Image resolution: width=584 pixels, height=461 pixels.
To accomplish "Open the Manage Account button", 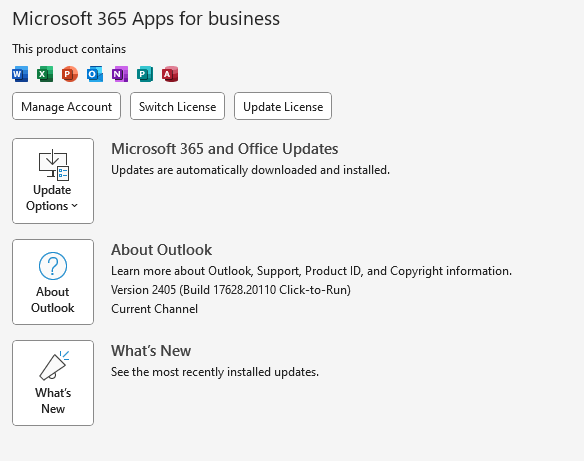I will [x=66, y=106].
